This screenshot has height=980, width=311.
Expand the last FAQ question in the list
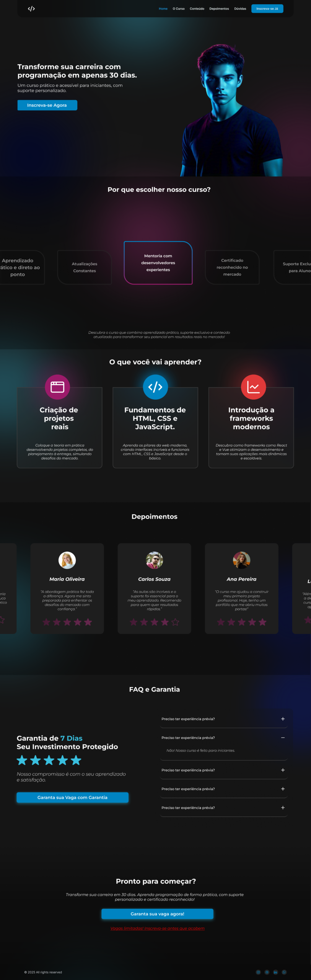(283, 808)
